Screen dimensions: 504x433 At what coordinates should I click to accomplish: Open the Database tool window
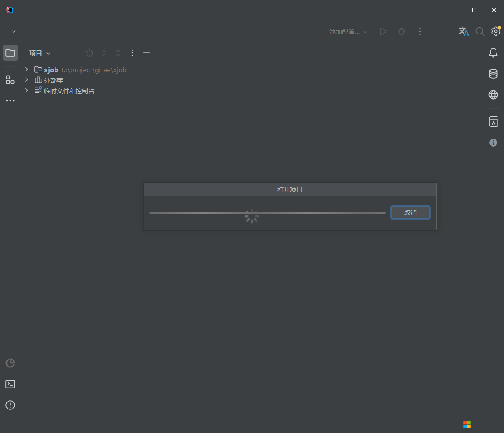(x=493, y=74)
